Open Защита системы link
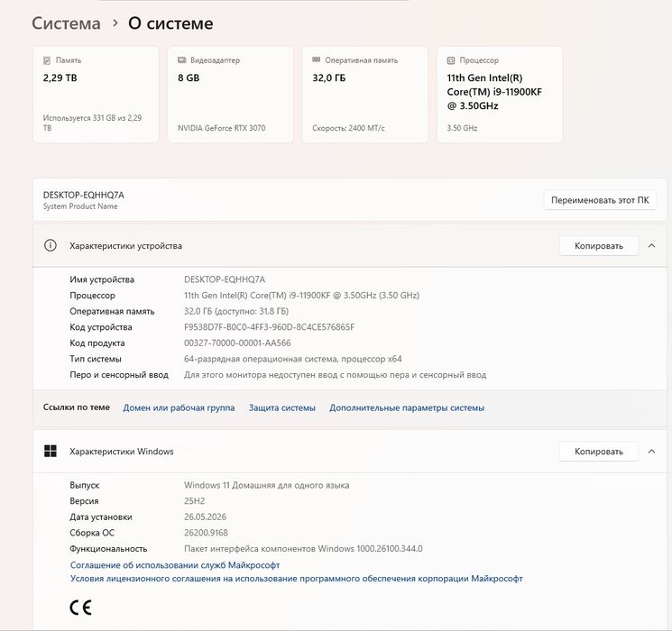 click(x=282, y=407)
